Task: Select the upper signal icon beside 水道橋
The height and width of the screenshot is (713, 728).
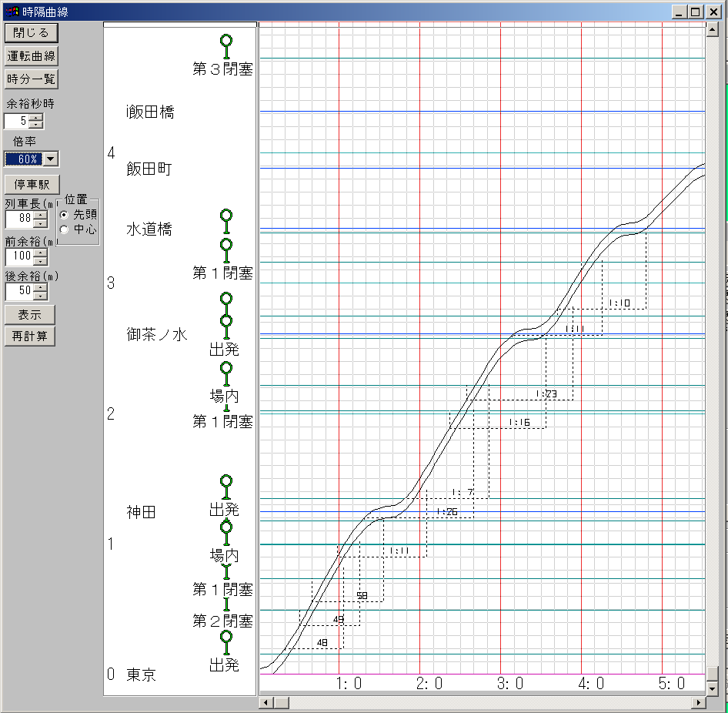Action: click(x=226, y=222)
